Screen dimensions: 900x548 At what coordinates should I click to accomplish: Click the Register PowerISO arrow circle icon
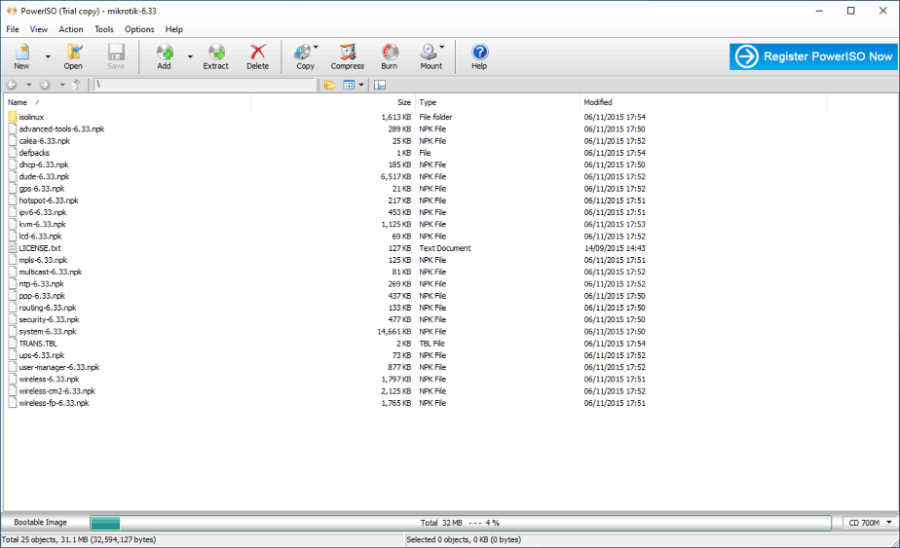point(747,56)
